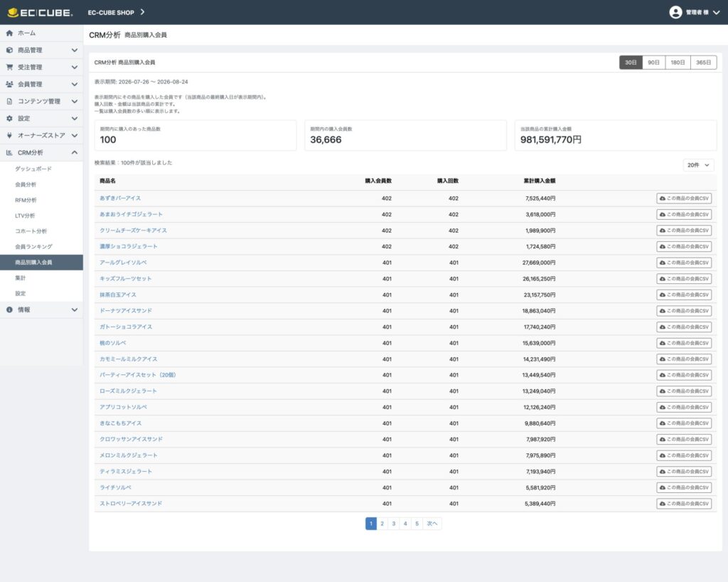Open the EC-CUBE SHOP storefront link

click(x=116, y=13)
